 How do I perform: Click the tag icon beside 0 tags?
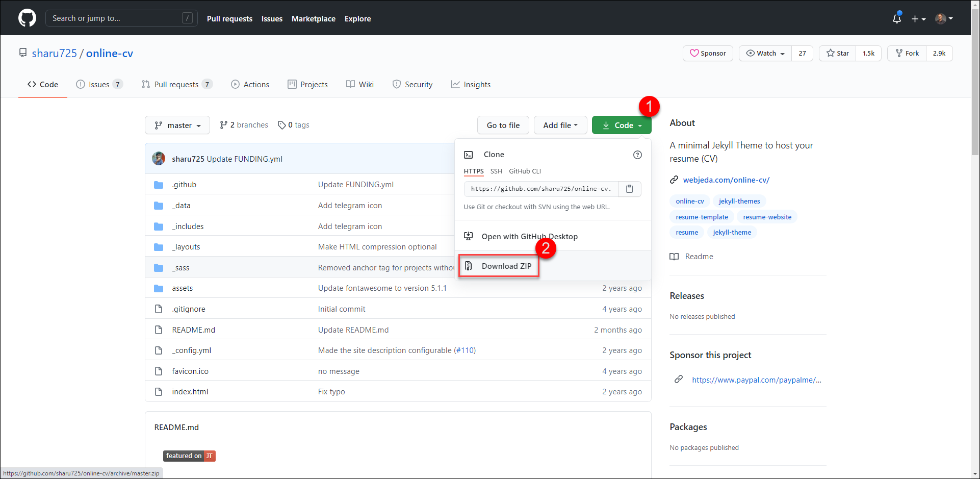pos(281,125)
